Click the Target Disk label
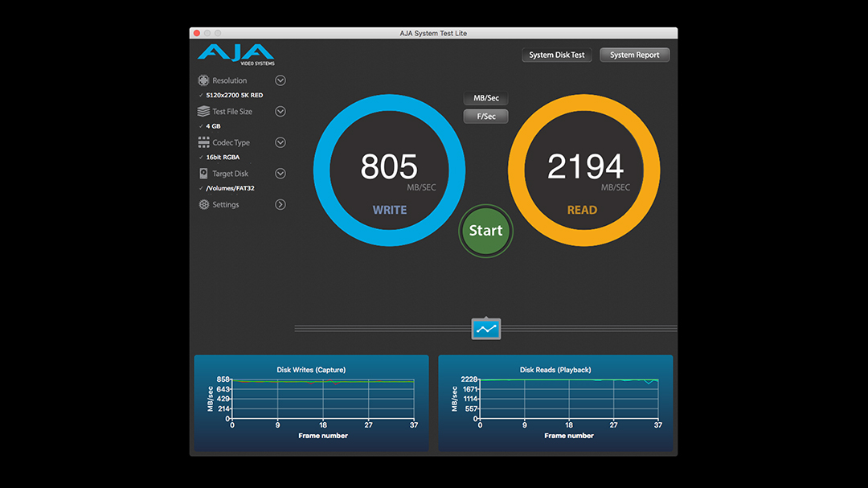This screenshot has width=868, height=488. click(231, 174)
